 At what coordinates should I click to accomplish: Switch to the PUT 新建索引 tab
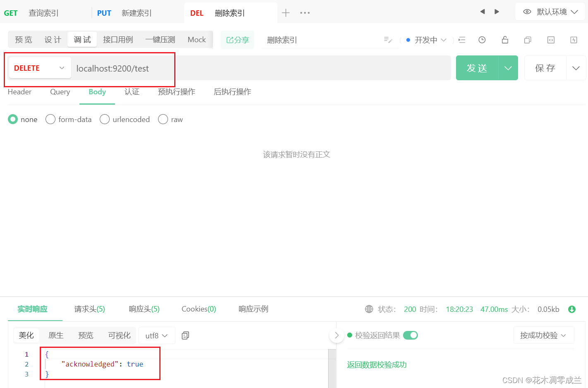tap(124, 13)
